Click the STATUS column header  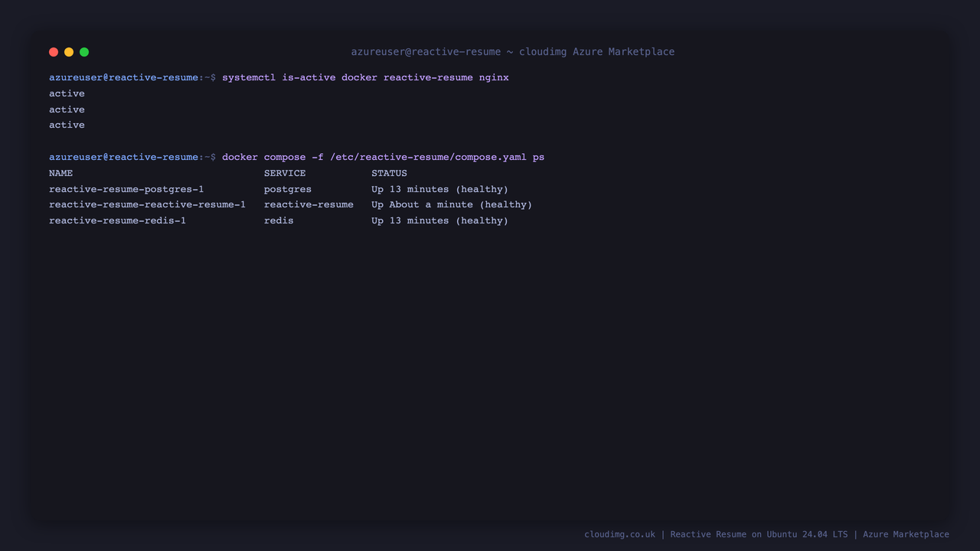pyautogui.click(x=389, y=173)
